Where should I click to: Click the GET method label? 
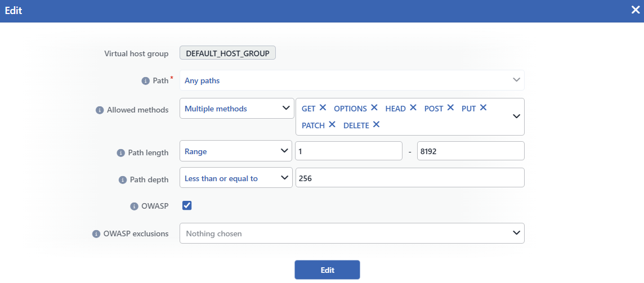308,109
